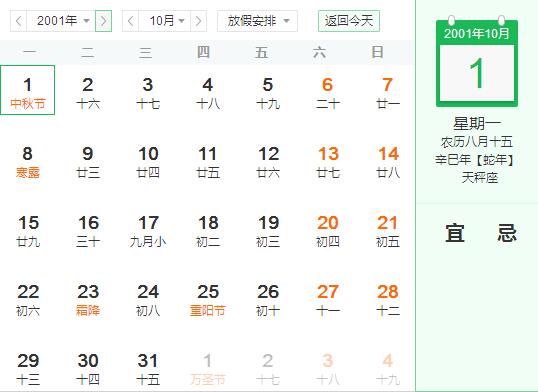Select Sunday October 7 廿一
The image size is (538, 392).
(x=388, y=93)
